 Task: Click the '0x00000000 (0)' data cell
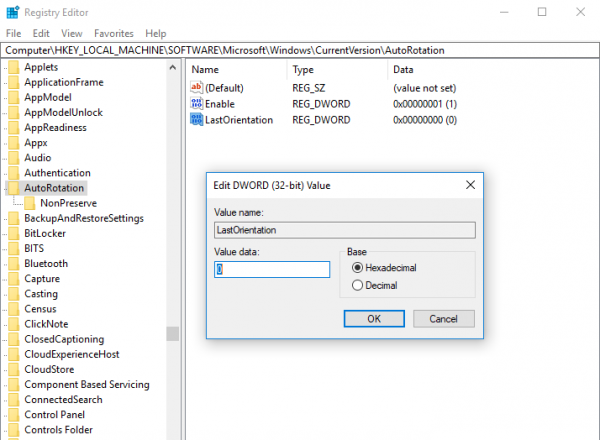(425, 120)
